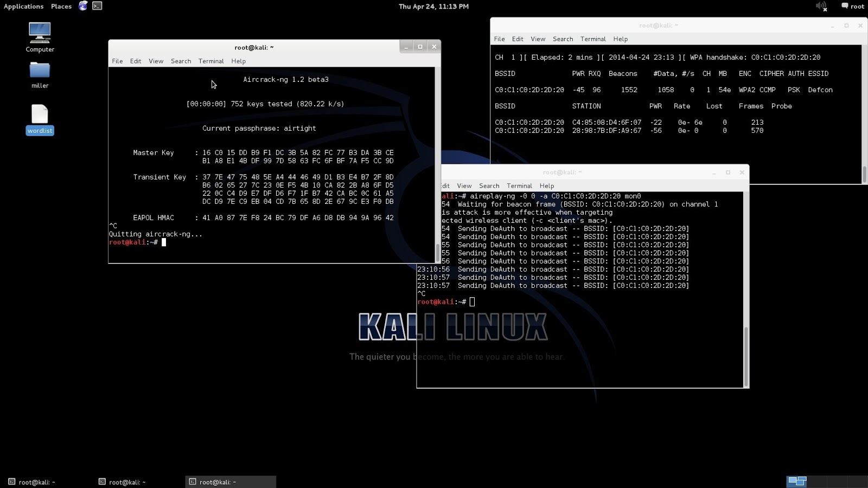The image size is (868, 488).
Task: Open the Help menu of the aircrack-ng terminal
Action: [x=238, y=61]
